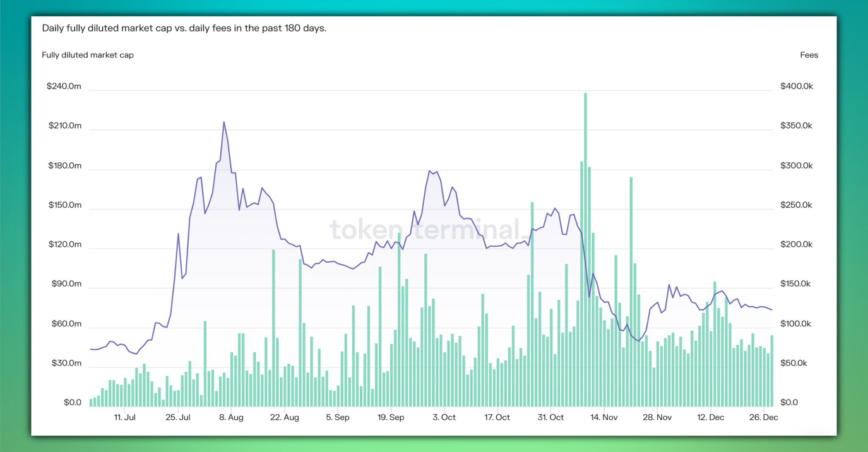Image resolution: width=868 pixels, height=452 pixels.
Task: Choose the 26. Dec date label
Action: (x=764, y=417)
